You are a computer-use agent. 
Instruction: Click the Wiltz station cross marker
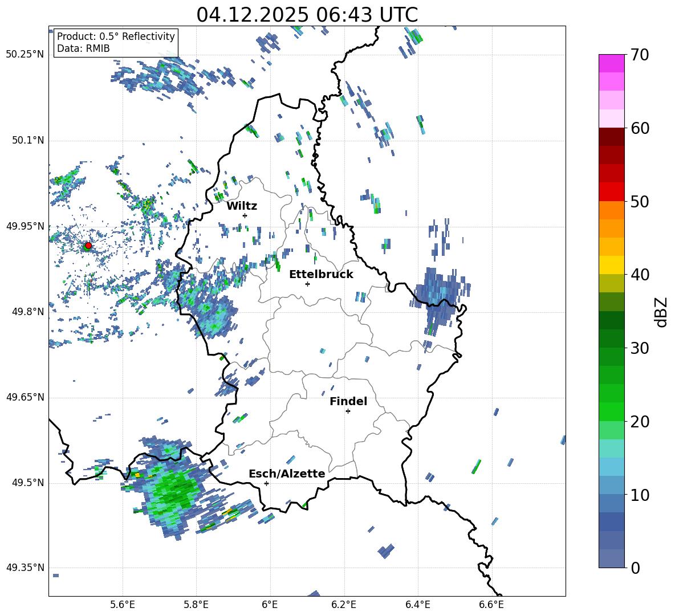(245, 215)
